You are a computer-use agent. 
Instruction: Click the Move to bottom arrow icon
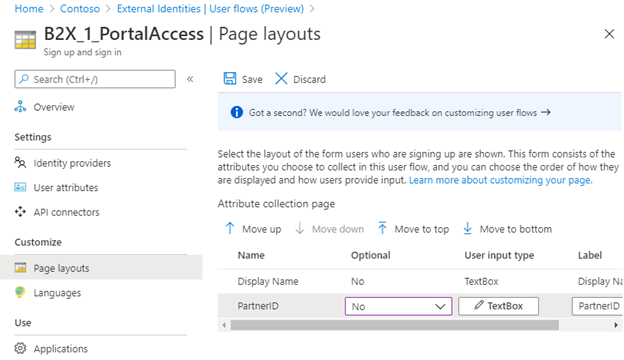pyautogui.click(x=468, y=228)
